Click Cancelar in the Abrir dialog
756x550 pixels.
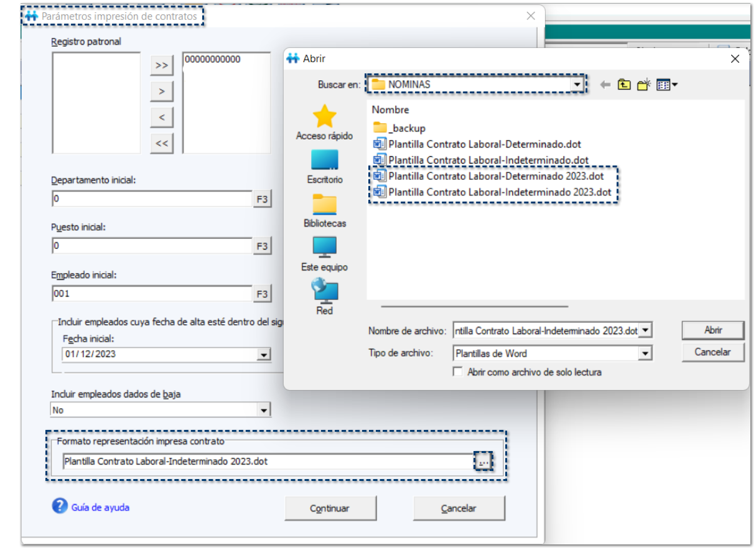(x=712, y=352)
